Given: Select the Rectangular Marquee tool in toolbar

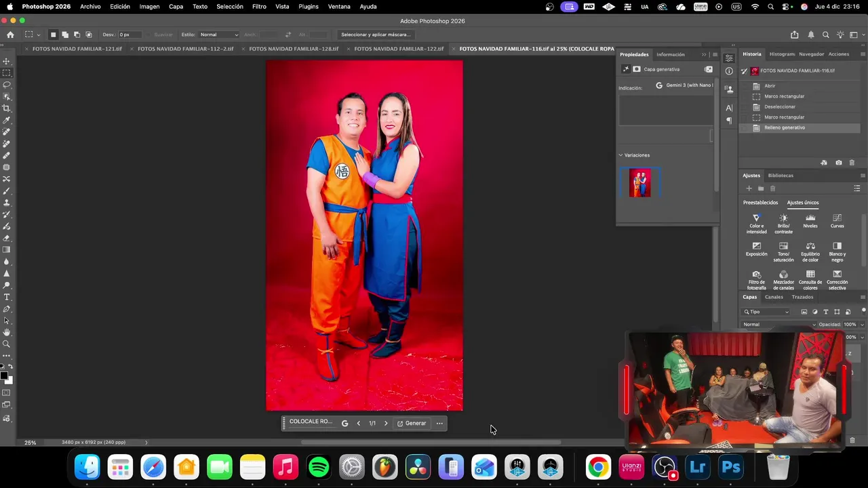Looking at the screenshot, I should tap(7, 73).
